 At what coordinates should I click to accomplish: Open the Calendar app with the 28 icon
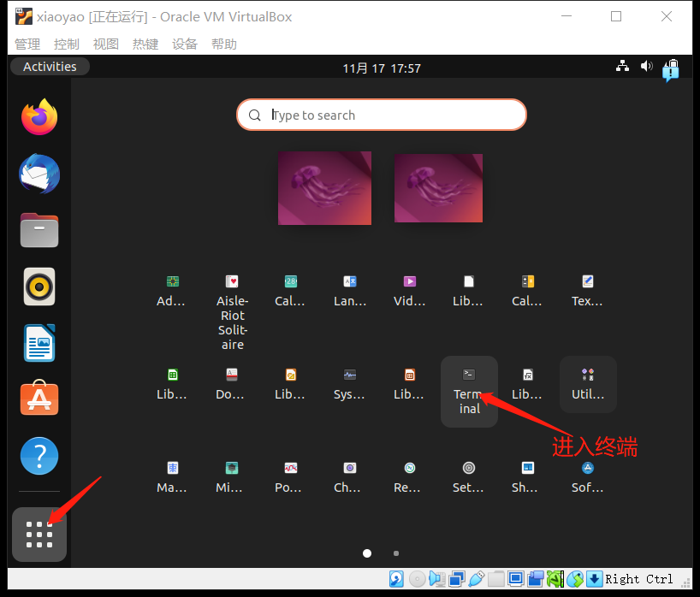click(x=290, y=291)
